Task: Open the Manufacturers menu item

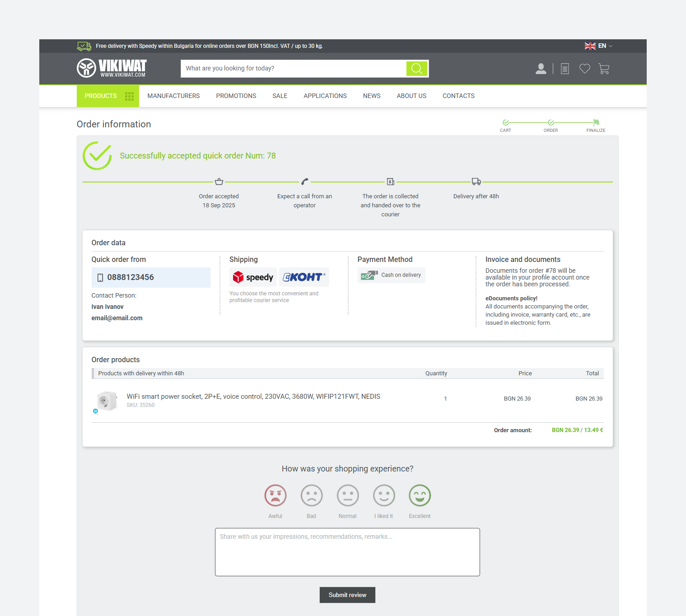Action: [173, 96]
